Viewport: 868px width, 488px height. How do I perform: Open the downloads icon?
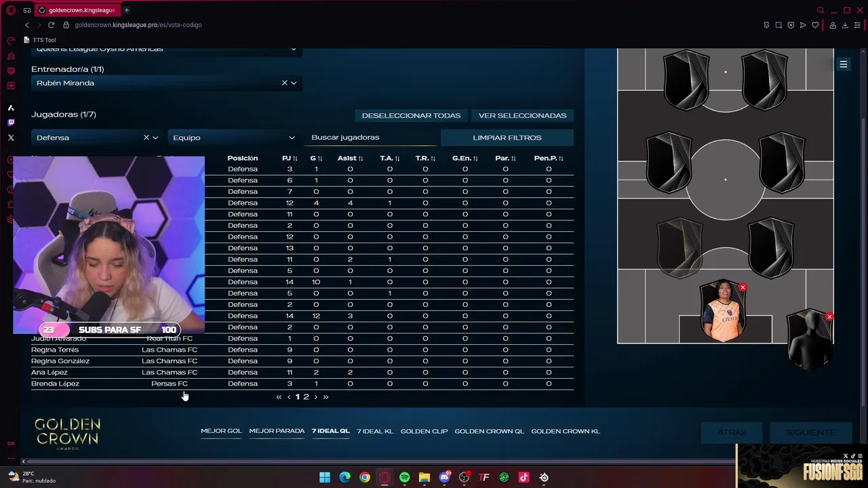click(x=845, y=25)
